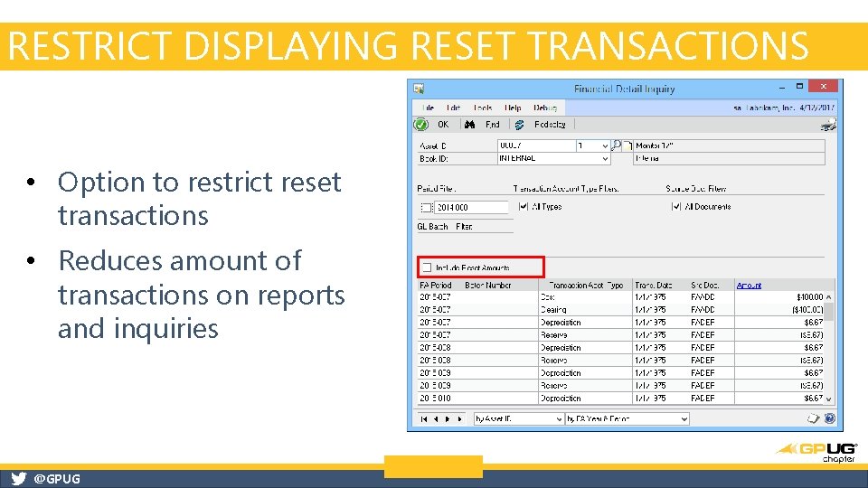
Task: Minimize the Financial Detail Inquiry window
Action: [781, 88]
